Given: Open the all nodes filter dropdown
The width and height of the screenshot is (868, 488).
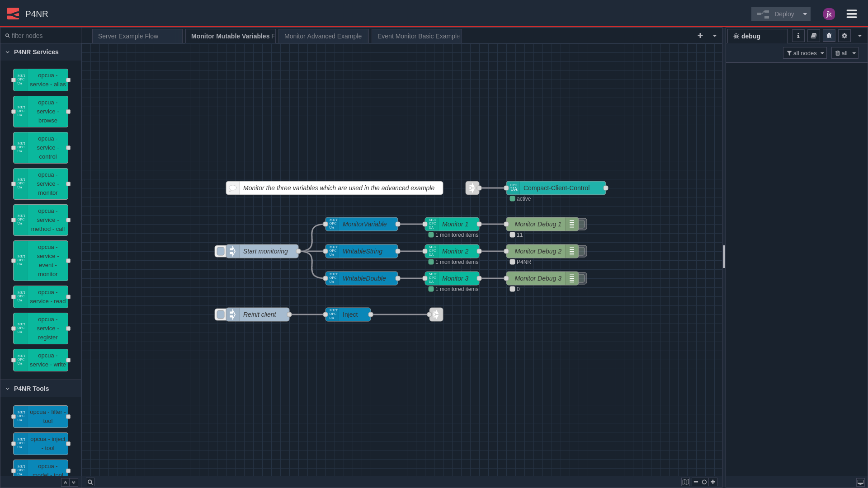Looking at the screenshot, I should (x=805, y=53).
